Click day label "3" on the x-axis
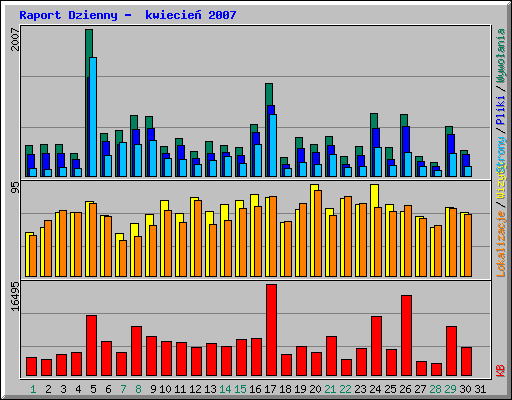The height and width of the screenshot is (400, 512). click(63, 389)
